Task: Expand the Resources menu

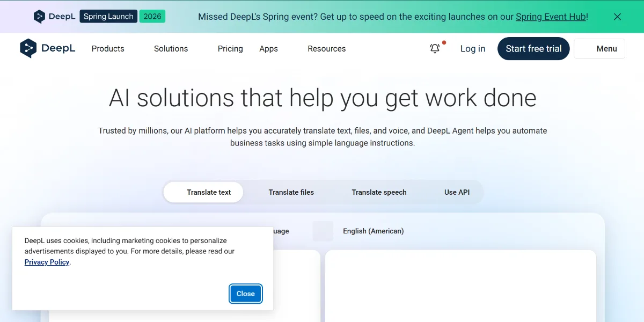Action: click(x=326, y=49)
